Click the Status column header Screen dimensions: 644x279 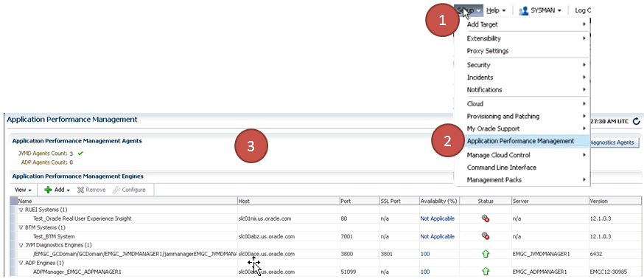pos(486,201)
